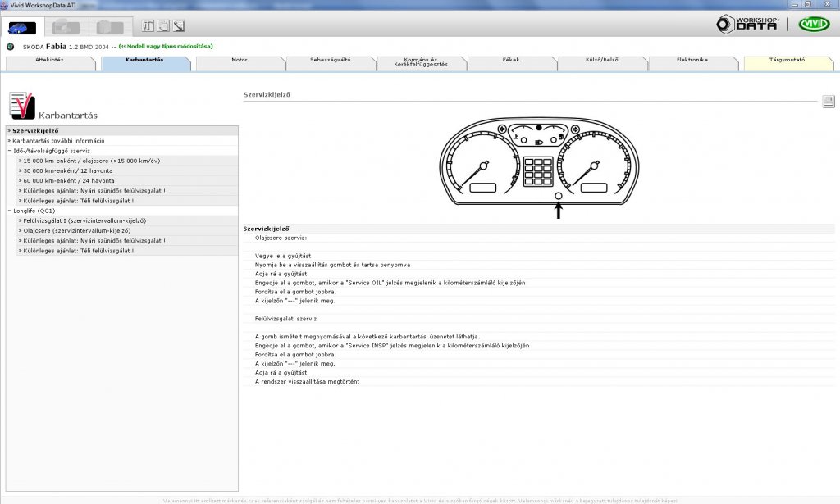The image size is (840, 504).
Task: Open 60 000 km-enként / 24 havonta
Action: 127,181
